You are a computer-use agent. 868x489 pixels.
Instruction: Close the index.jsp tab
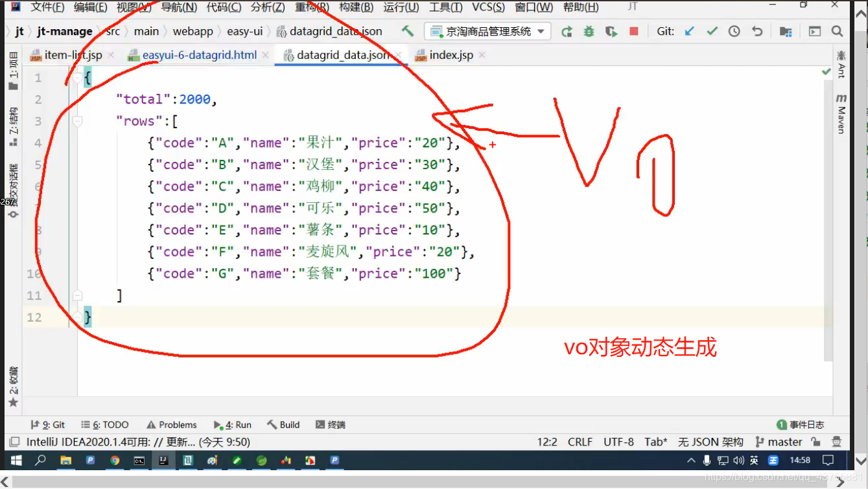(482, 56)
